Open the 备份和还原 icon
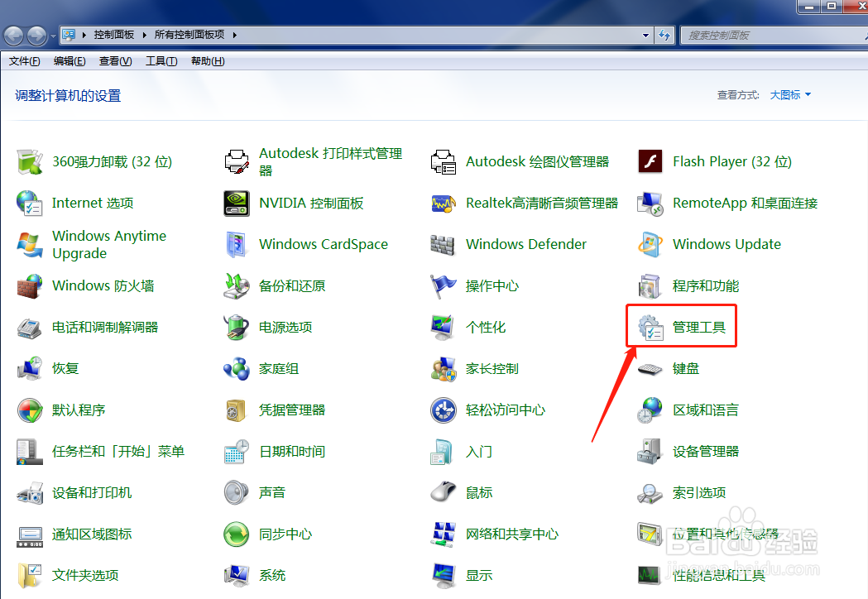 (x=237, y=286)
